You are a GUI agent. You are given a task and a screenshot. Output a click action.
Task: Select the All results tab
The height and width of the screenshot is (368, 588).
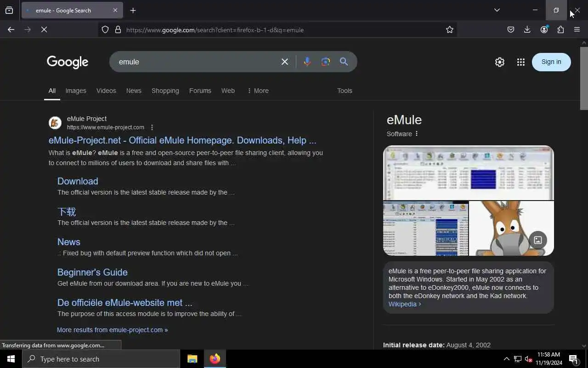(x=52, y=91)
